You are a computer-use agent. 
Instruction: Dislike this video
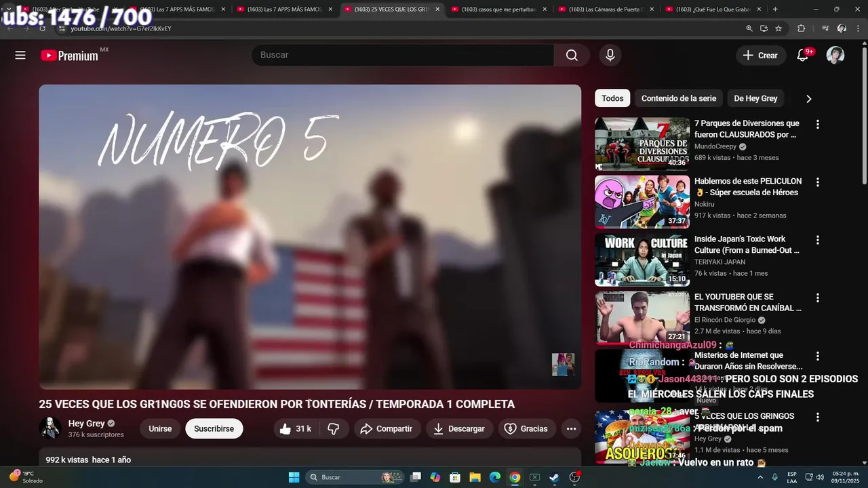click(333, 428)
